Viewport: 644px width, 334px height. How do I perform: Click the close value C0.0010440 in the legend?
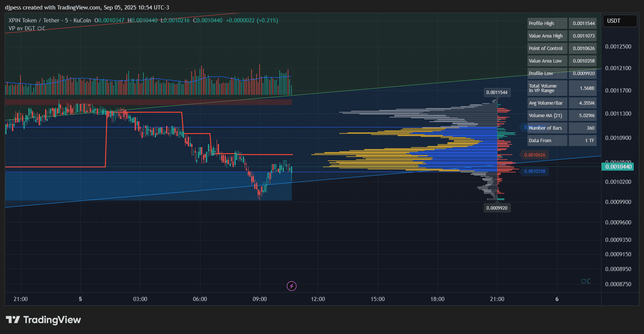[208, 20]
